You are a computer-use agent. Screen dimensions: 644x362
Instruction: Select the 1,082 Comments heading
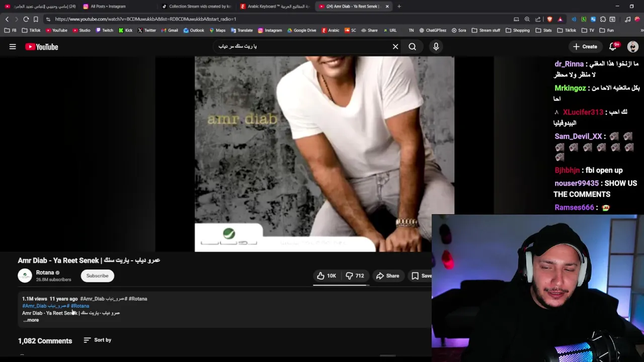pos(45,341)
